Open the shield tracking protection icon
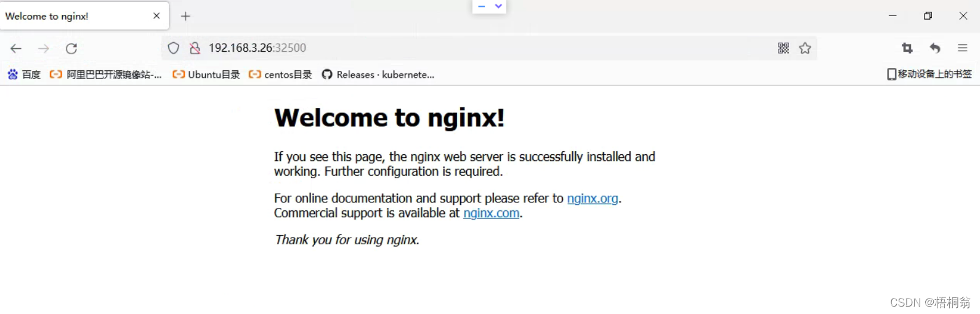 pos(174,48)
